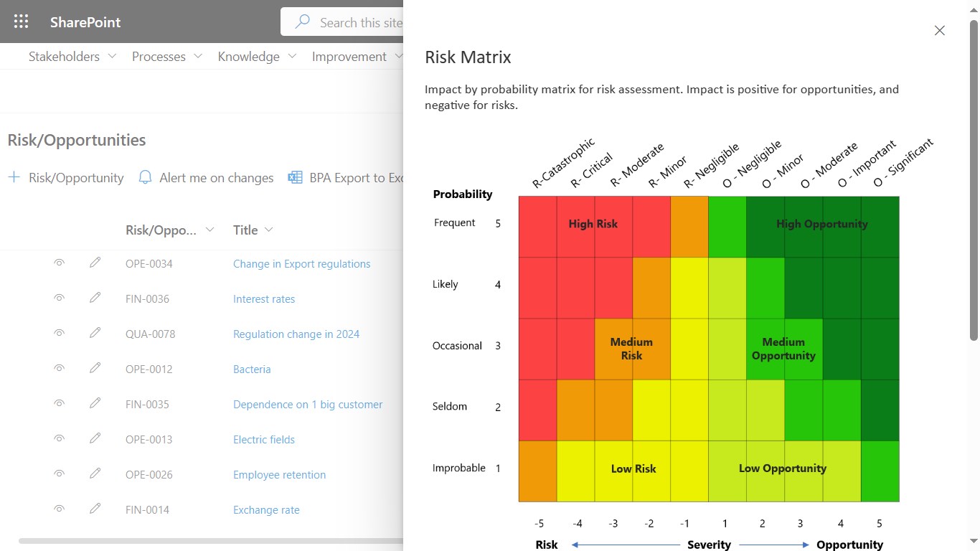
Task: Close the Risk Matrix panel
Action: (x=940, y=30)
